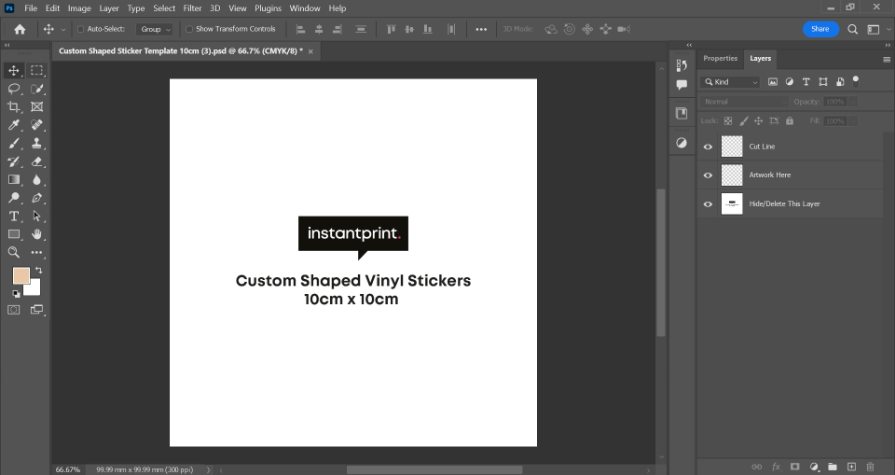
Task: Toggle the layer filtering switch
Action: click(x=856, y=80)
